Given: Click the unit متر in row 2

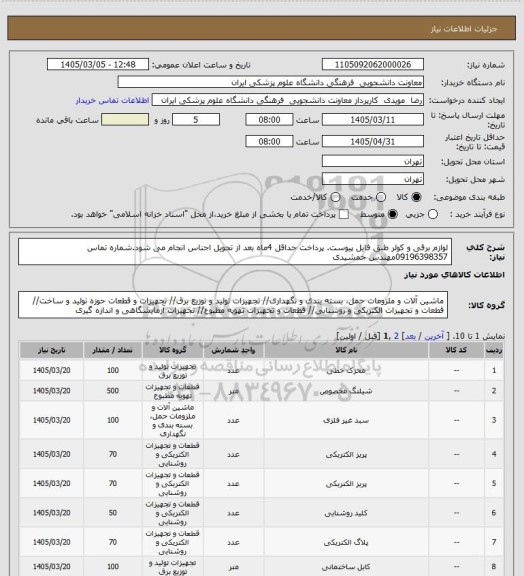Looking at the screenshot, I should pos(233,391).
